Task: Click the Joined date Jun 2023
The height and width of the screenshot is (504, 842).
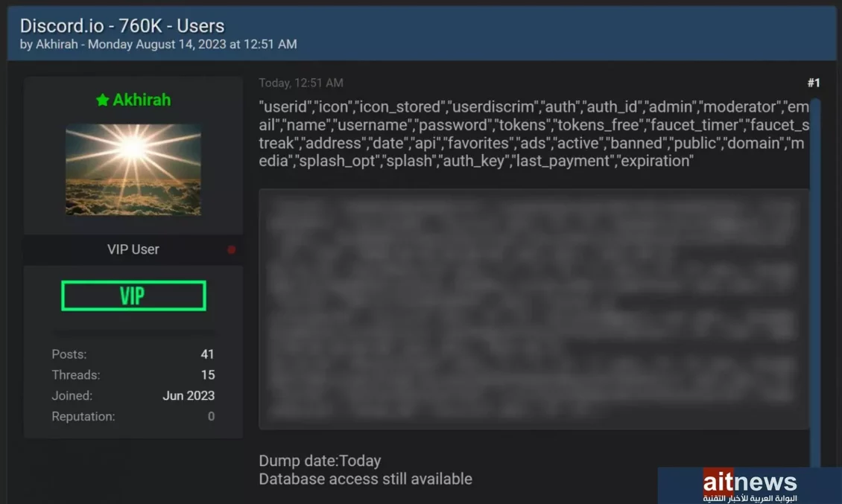Action: click(x=189, y=395)
